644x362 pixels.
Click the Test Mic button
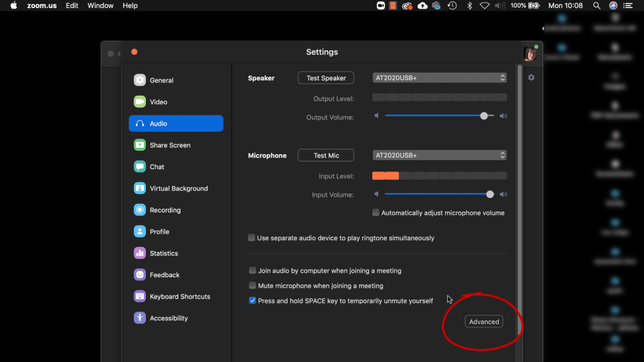326,155
